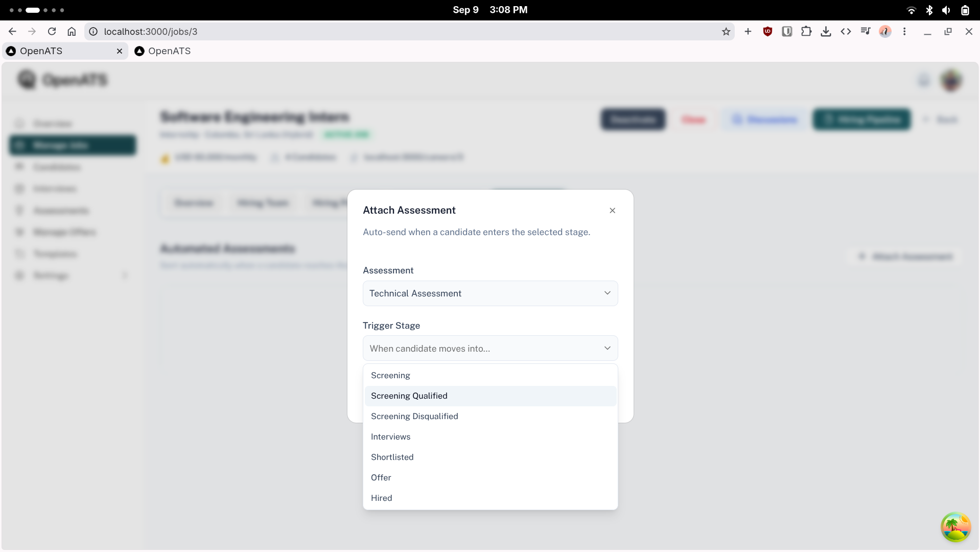Open the uBlock Origin extension icon

click(767, 32)
